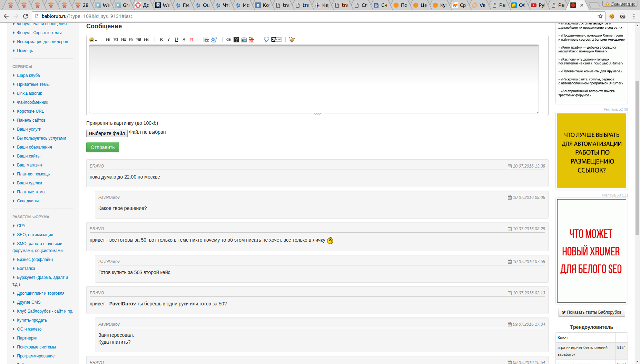Apply H5 heading format
The image size is (640, 364).
click(138, 40)
